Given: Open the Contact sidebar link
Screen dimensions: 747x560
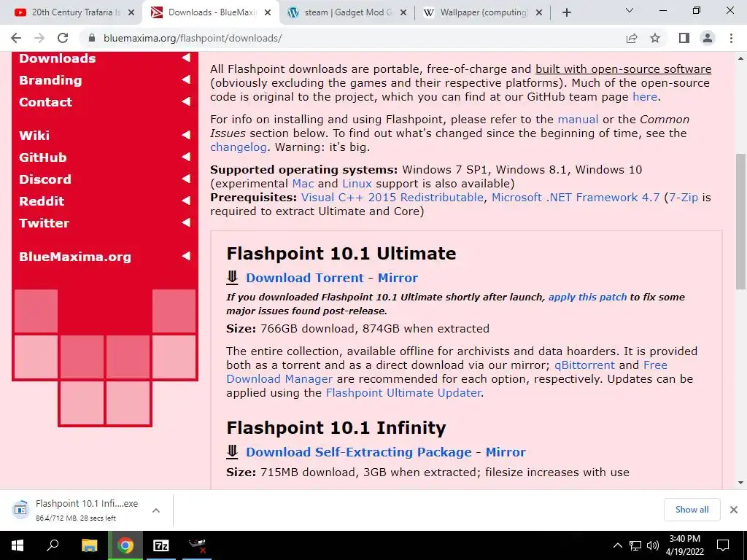Looking at the screenshot, I should coord(46,102).
